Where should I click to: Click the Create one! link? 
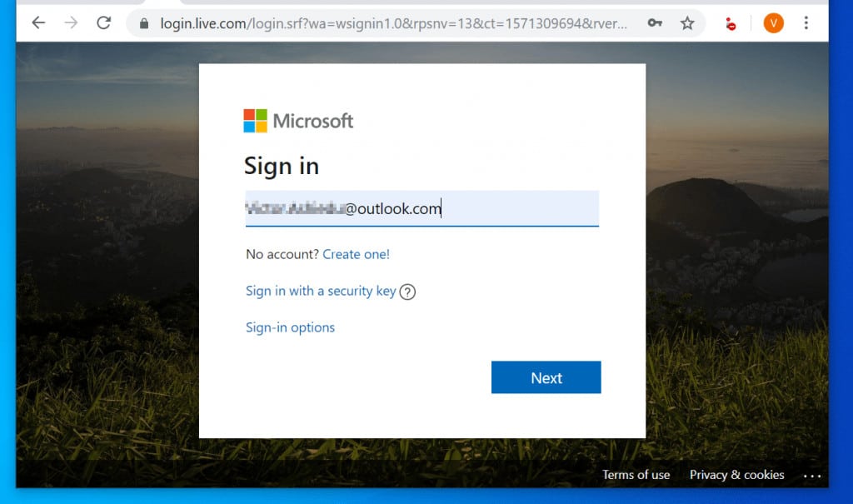point(357,254)
